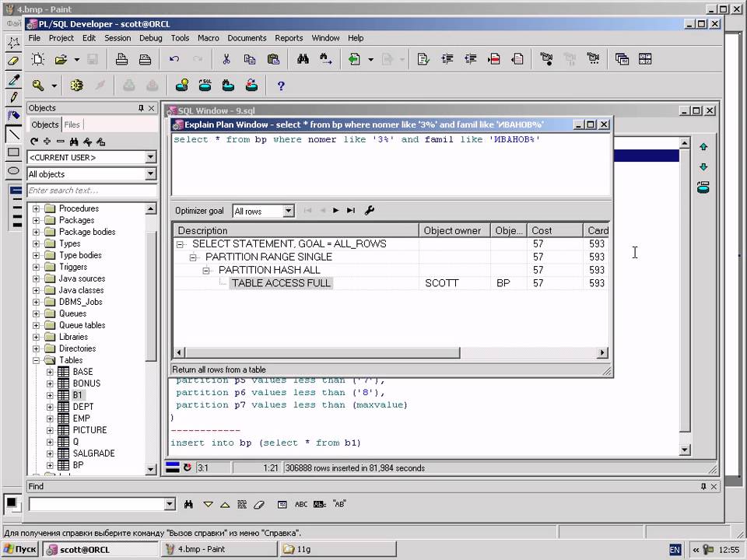Select Paint's Pick Color eyedropper tool
This screenshot has width=747, height=560.
point(13,79)
